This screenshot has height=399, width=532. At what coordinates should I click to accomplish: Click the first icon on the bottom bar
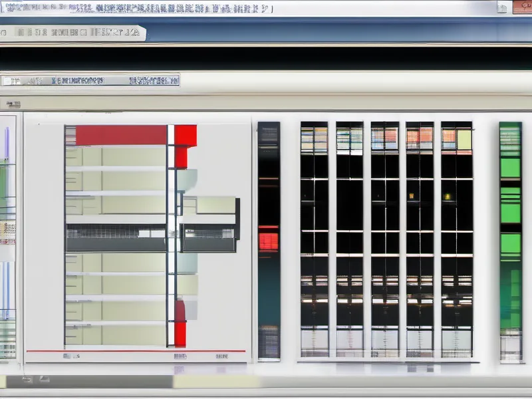click(27, 380)
